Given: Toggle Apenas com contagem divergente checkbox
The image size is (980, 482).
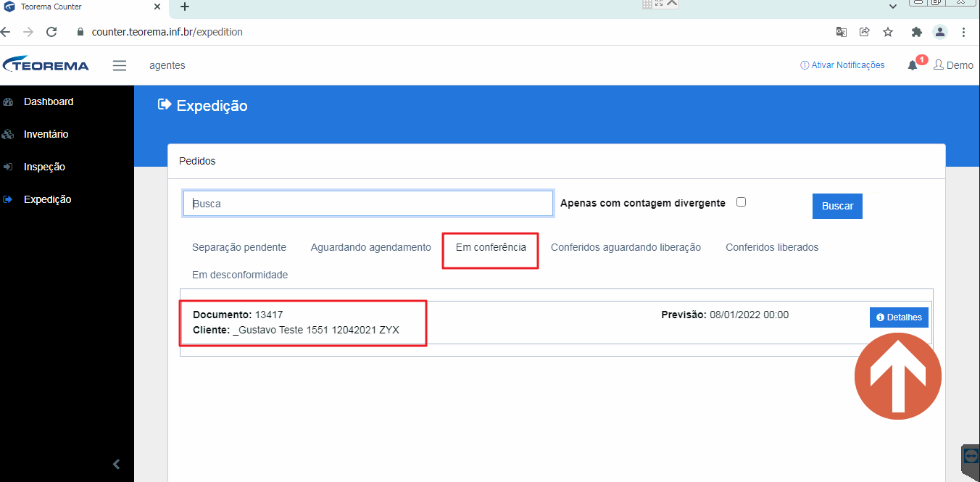Looking at the screenshot, I should (741, 202).
